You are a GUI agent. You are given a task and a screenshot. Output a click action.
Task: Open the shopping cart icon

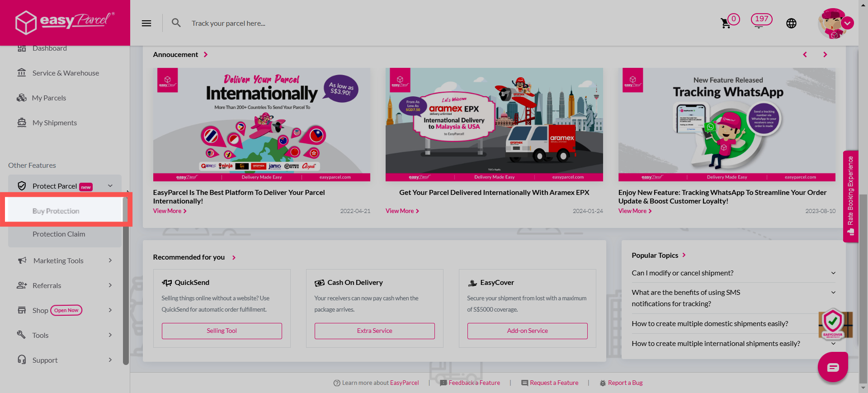726,23
